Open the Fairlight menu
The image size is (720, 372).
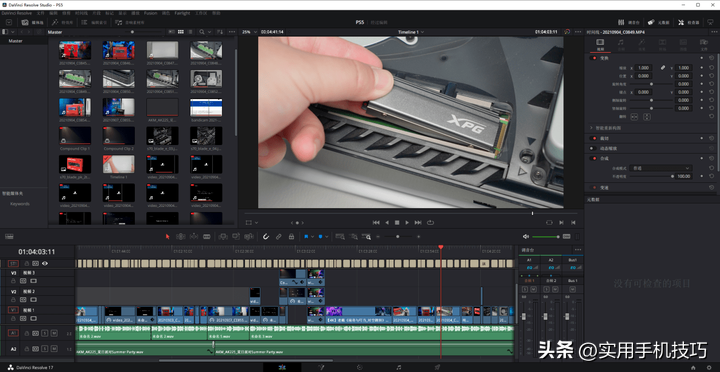(182, 13)
